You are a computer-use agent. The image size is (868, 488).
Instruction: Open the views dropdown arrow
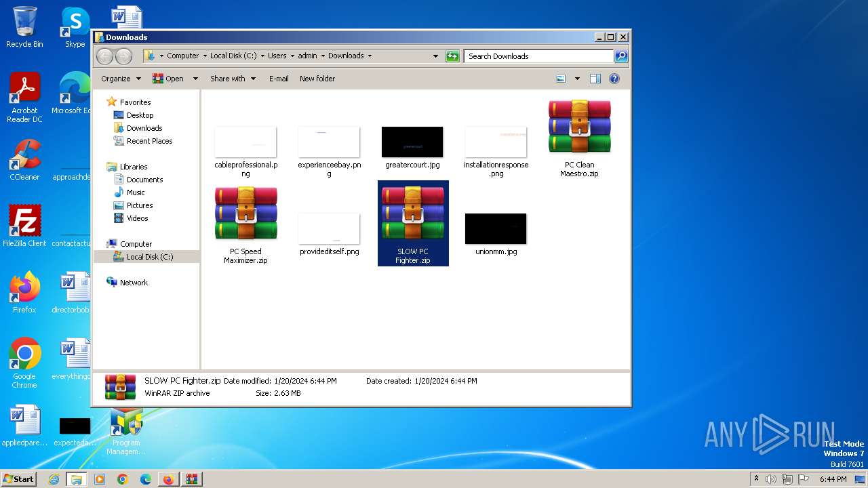577,79
